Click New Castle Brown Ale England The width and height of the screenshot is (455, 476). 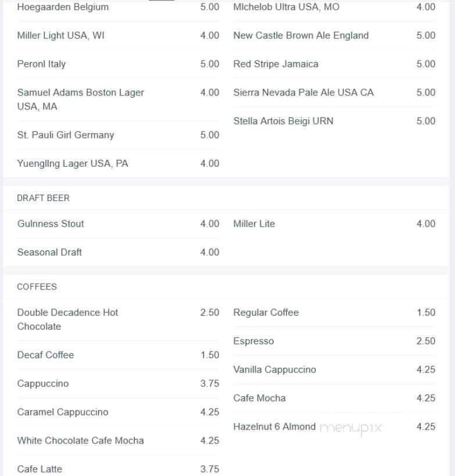pos(301,35)
